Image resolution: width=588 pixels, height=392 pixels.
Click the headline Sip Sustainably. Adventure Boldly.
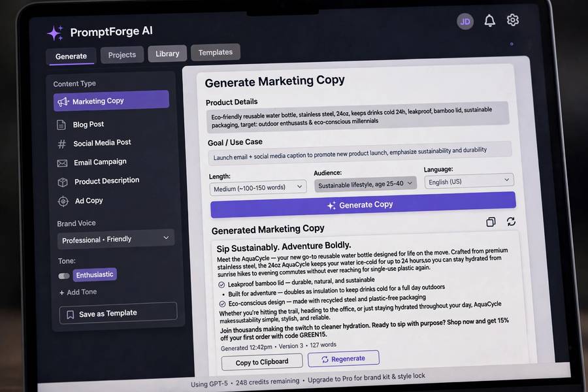284,246
